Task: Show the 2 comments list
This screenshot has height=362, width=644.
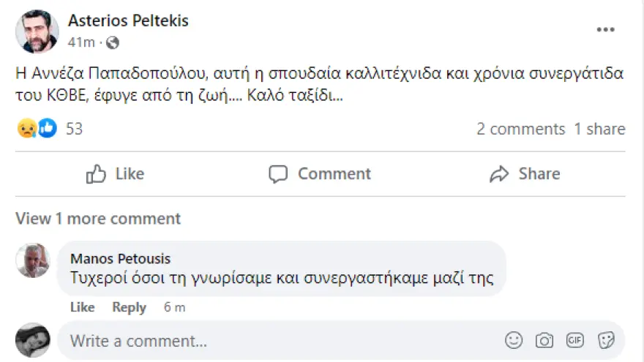Action: click(520, 129)
